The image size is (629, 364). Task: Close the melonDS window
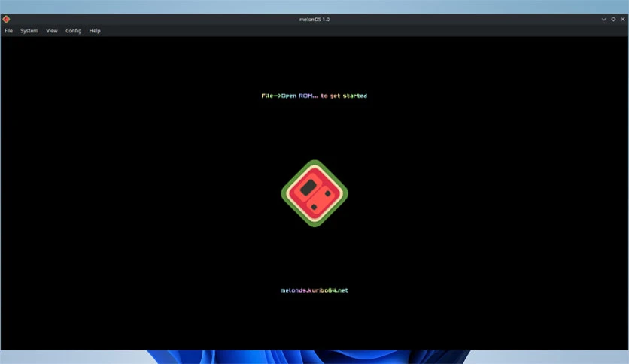(622, 19)
